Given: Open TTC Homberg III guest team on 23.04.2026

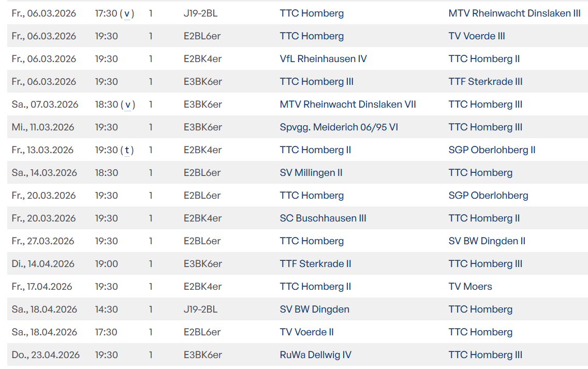Looking at the screenshot, I should pyautogui.click(x=485, y=355).
